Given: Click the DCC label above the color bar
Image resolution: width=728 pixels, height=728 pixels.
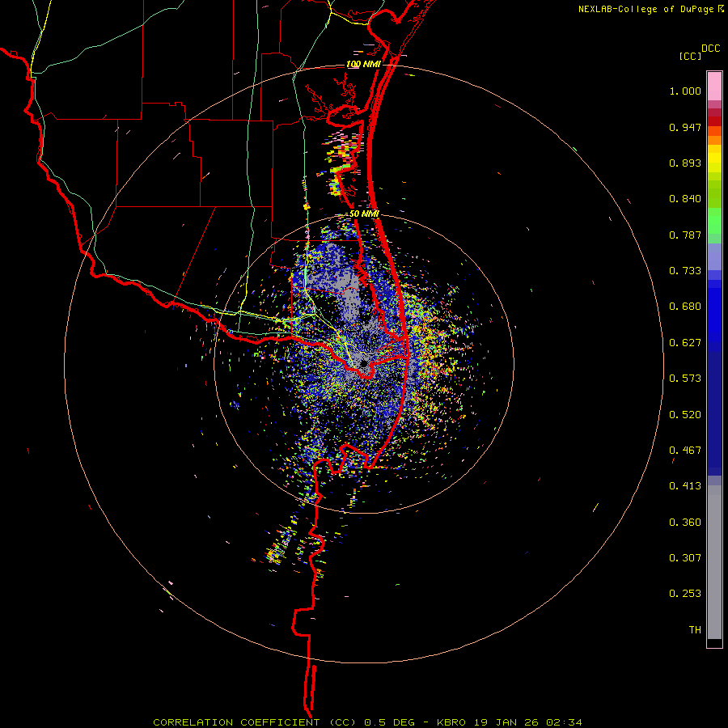Looking at the screenshot, I should [x=711, y=49].
